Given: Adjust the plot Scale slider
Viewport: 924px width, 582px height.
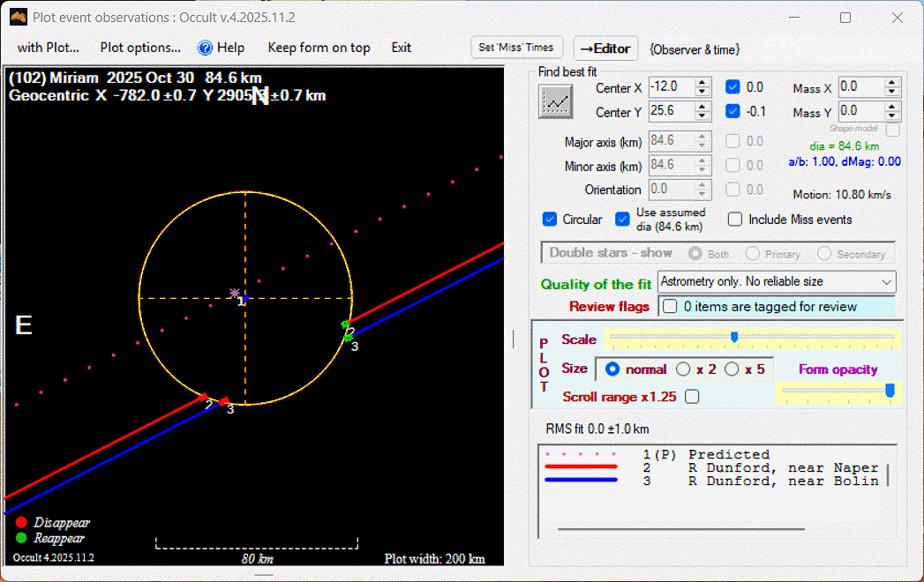Looking at the screenshot, I should click(x=734, y=337).
